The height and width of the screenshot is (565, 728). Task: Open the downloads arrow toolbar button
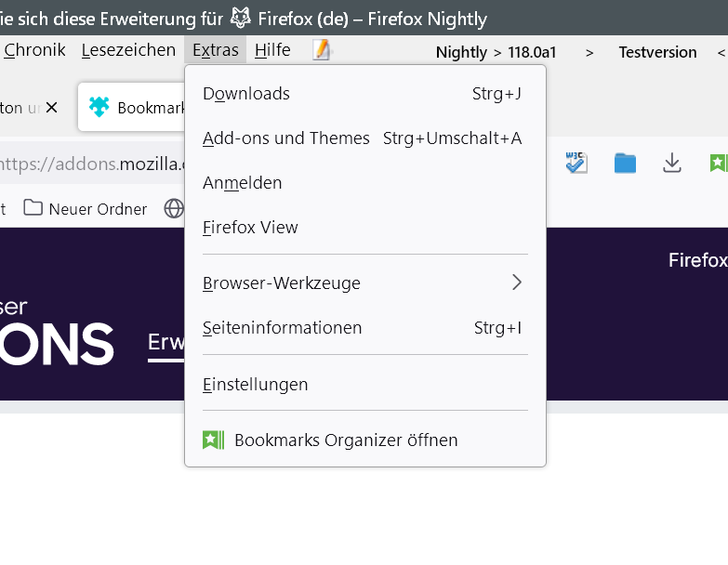[x=672, y=164]
